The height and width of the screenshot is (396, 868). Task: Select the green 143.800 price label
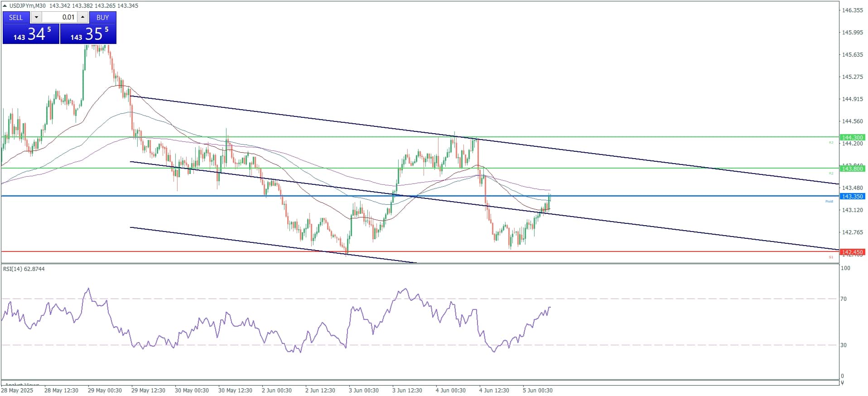[x=852, y=169]
